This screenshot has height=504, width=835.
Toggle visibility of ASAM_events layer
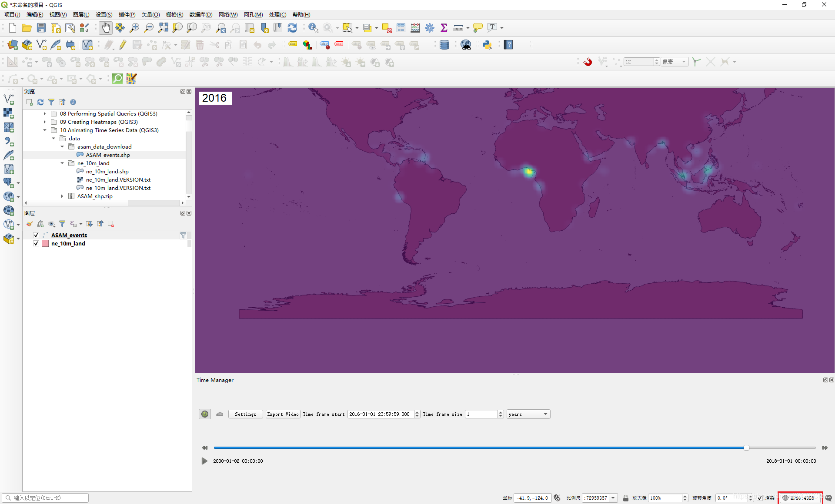click(x=36, y=235)
